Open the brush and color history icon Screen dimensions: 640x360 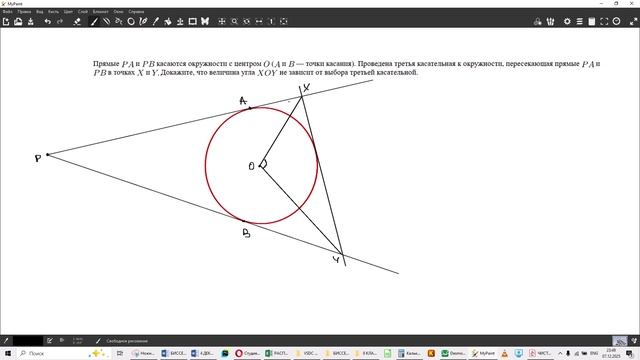(538, 21)
